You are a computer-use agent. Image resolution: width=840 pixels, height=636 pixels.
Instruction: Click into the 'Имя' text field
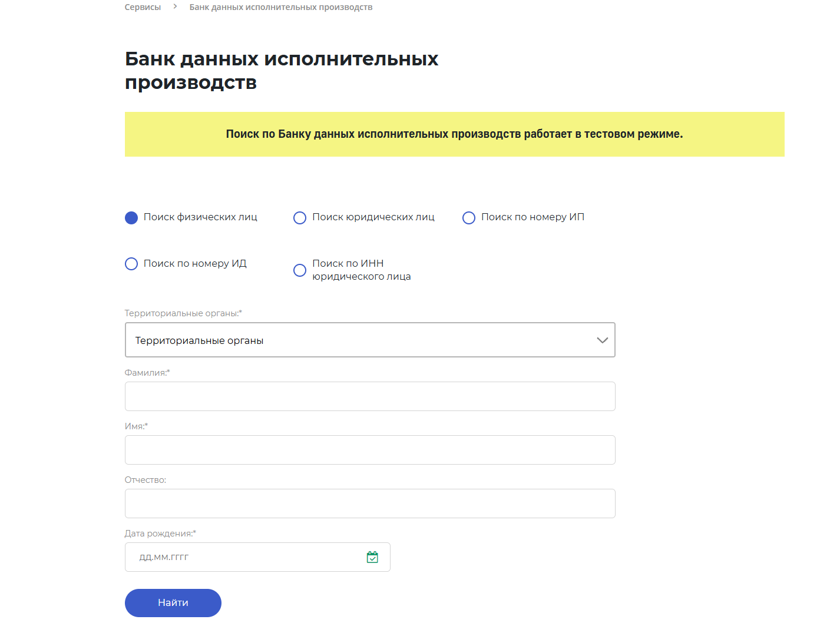(370, 450)
